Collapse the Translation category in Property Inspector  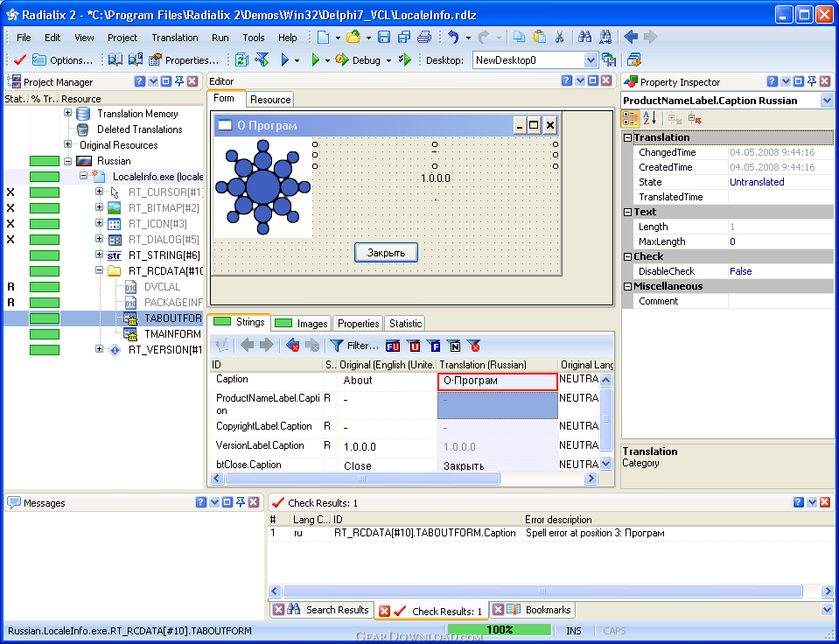[628, 137]
